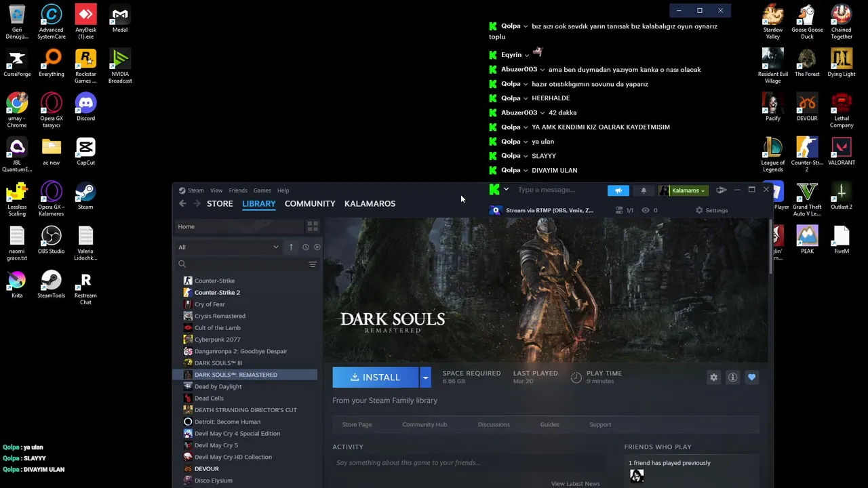Select Disco Elysium in the library list
Image resolution: width=868 pixels, height=488 pixels.
click(x=213, y=481)
